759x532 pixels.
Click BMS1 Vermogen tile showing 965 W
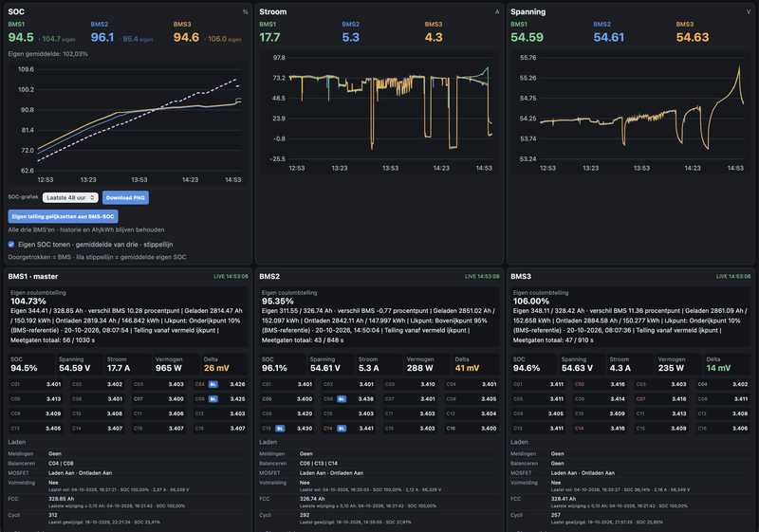(176, 364)
